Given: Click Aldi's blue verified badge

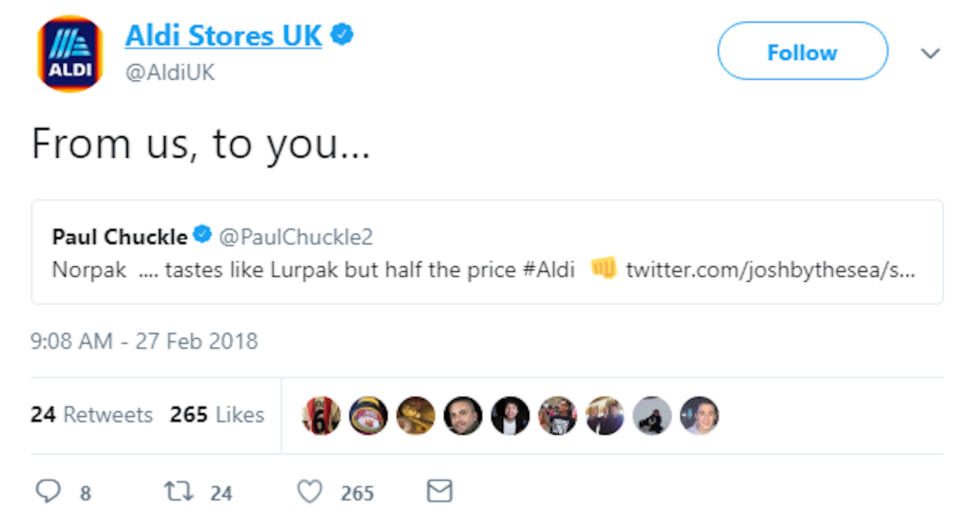Looking at the screenshot, I should click(x=342, y=35).
